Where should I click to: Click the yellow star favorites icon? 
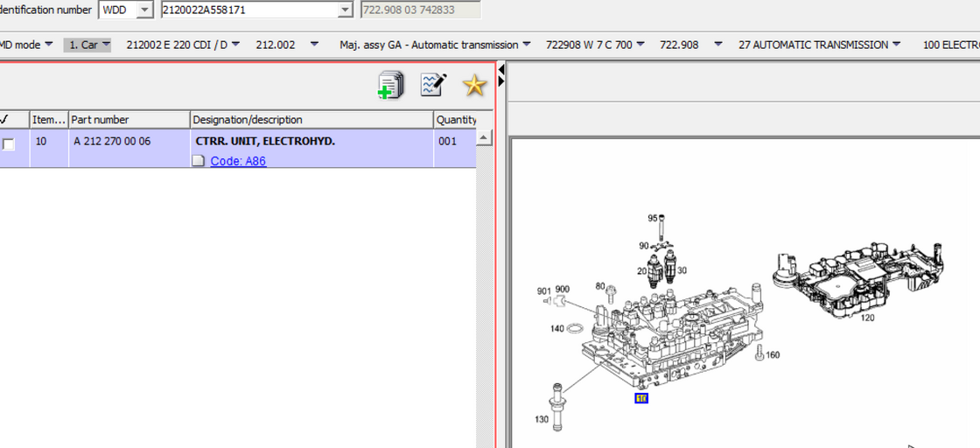pyautogui.click(x=473, y=85)
